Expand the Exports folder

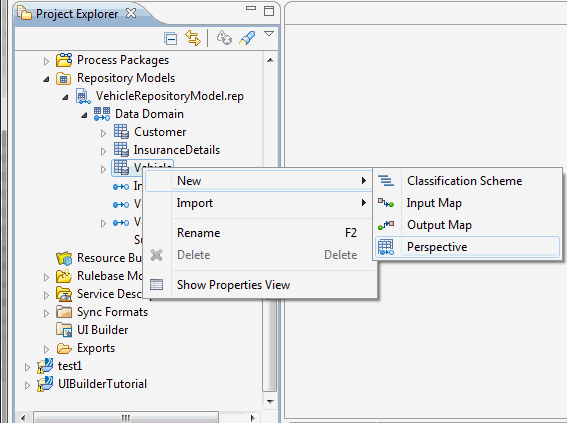tap(46, 349)
